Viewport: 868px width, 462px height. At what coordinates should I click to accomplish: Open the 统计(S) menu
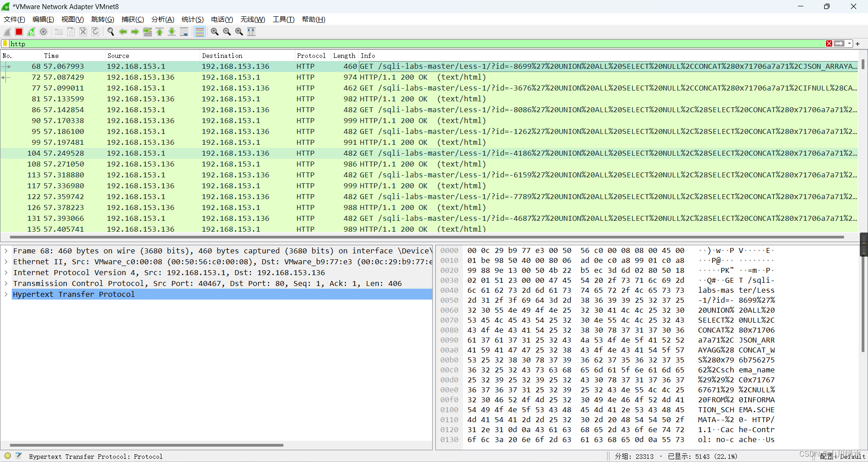193,19
